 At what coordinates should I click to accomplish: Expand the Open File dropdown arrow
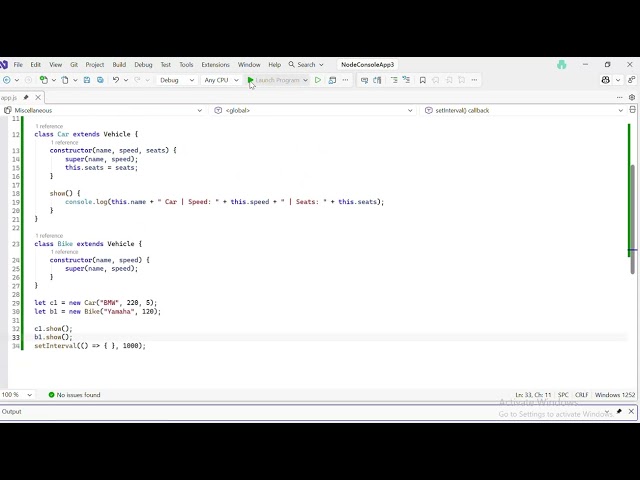pos(75,80)
